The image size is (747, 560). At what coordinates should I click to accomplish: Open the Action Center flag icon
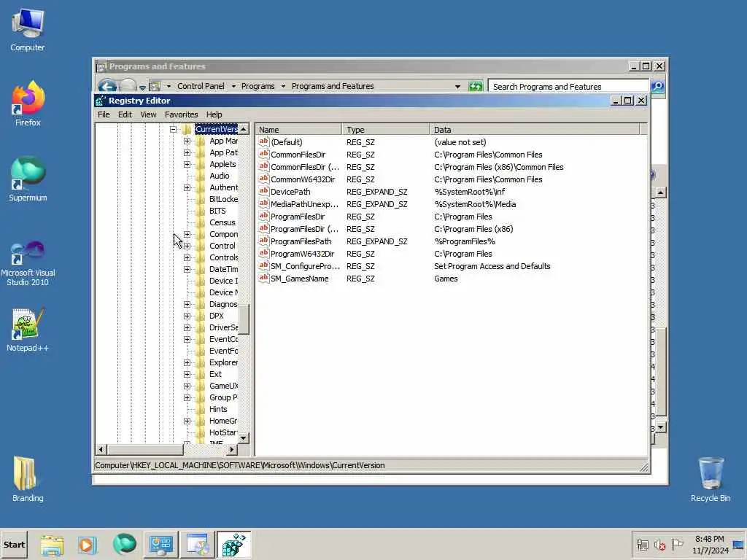(x=677, y=544)
